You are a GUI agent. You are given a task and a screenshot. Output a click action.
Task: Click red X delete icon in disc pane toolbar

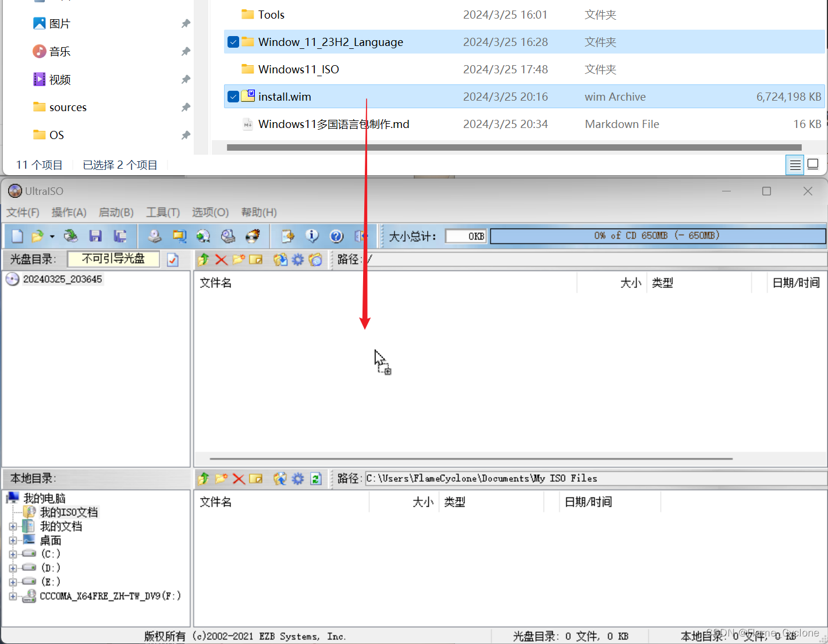pos(221,259)
